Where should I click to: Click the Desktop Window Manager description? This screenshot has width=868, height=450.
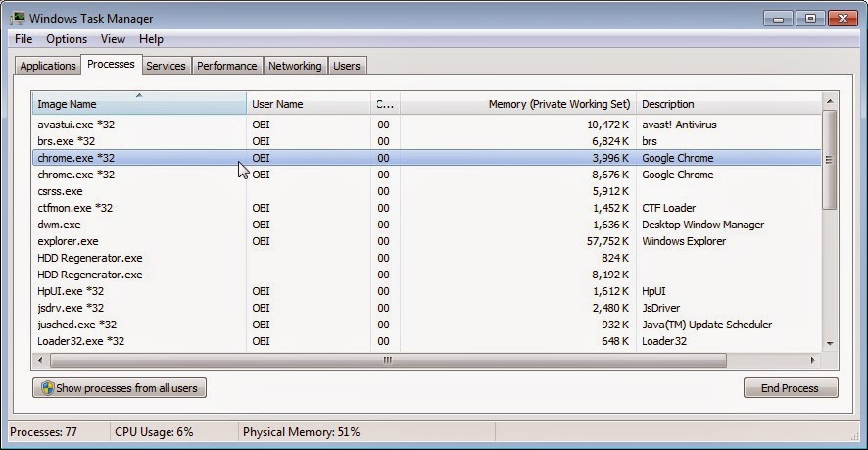[x=703, y=225]
